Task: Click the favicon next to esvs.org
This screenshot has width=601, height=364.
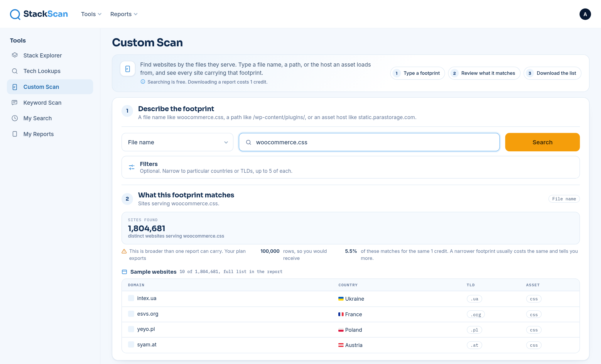Action: 131,314
